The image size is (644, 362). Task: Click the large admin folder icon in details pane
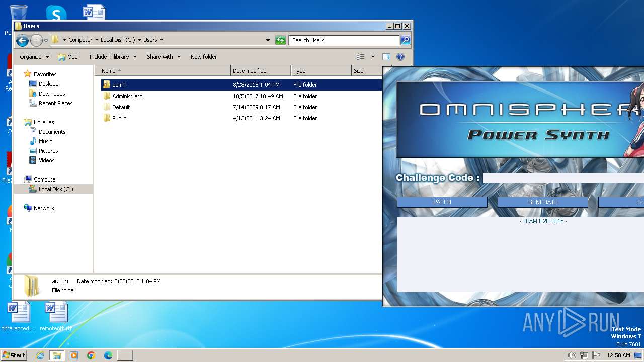[32, 286]
